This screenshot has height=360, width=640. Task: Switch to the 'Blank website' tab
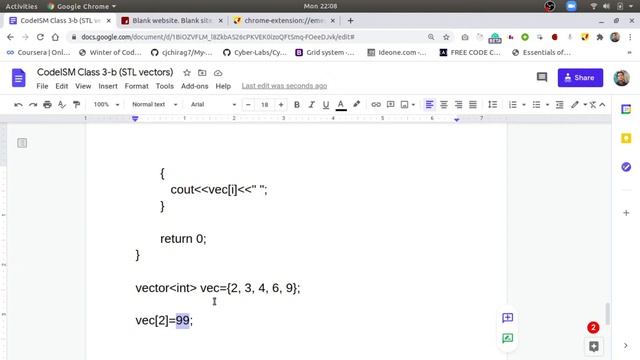point(171,20)
